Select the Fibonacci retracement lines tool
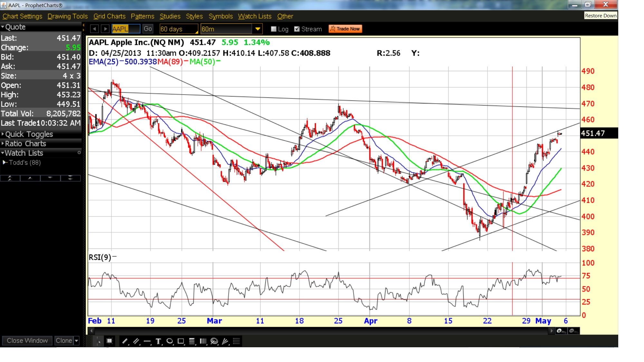Screen dimensions: 644x362 point(192,341)
